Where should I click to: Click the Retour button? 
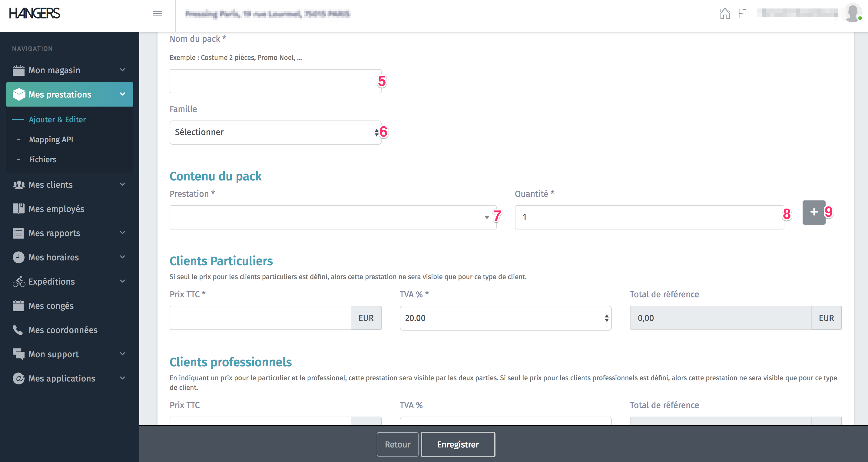(397, 444)
